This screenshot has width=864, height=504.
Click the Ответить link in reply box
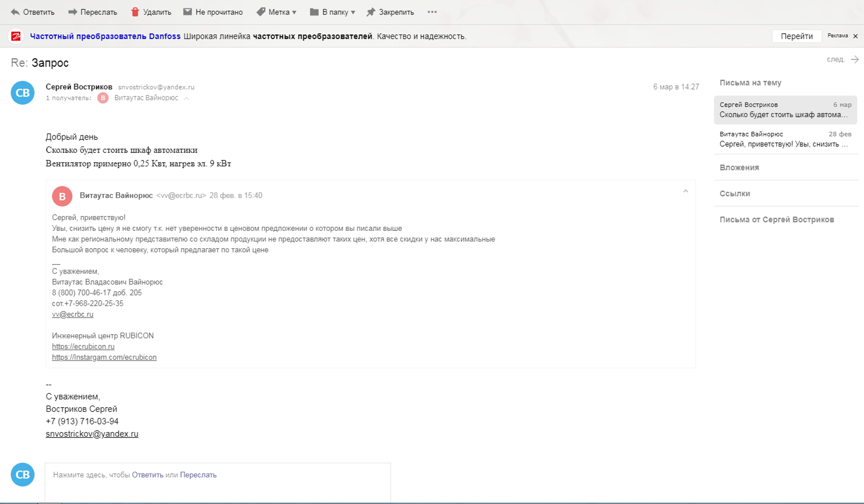[x=148, y=475]
